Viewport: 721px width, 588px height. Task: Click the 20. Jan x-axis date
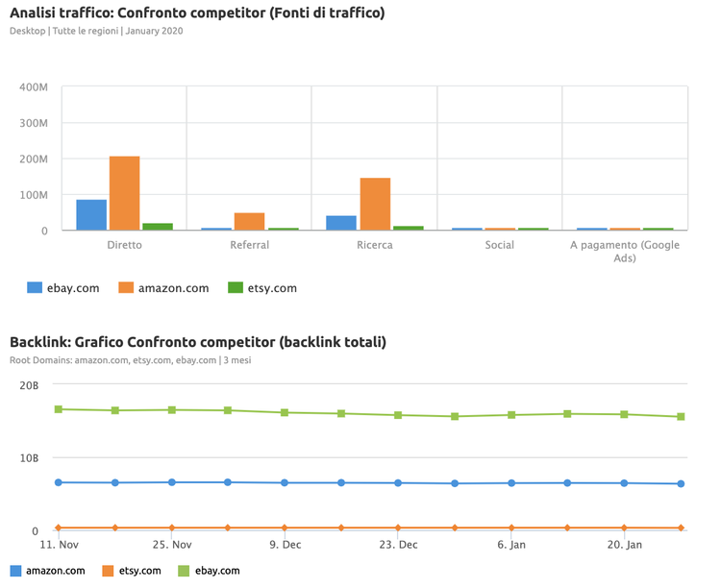[x=625, y=545]
